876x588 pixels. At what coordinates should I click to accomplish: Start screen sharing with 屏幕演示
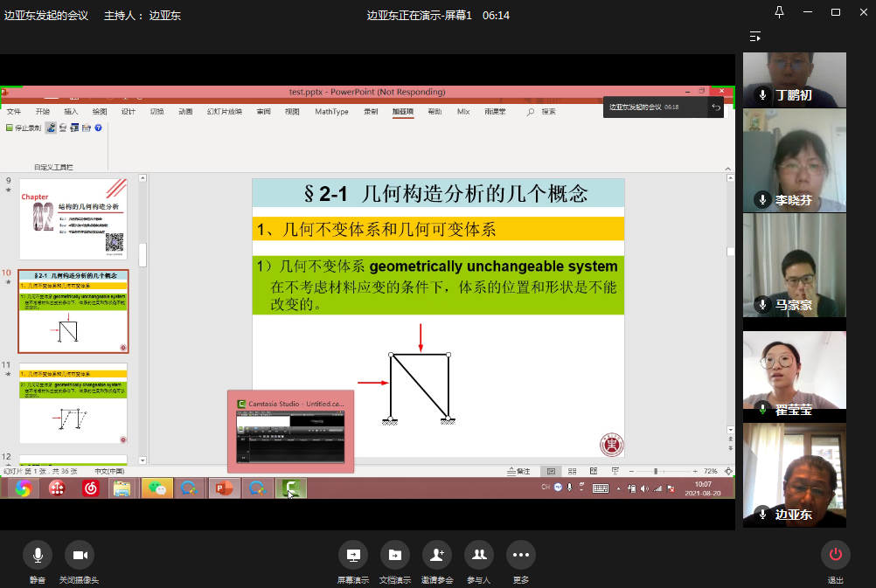coord(353,555)
